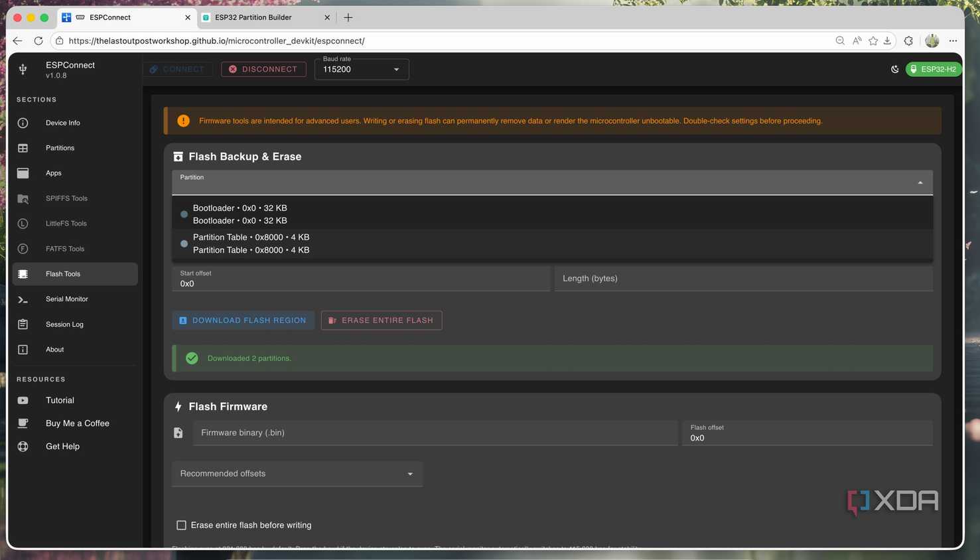This screenshot has height=560, width=980.
Task: Select the Partition Table 0x8000 option
Action: pos(552,244)
